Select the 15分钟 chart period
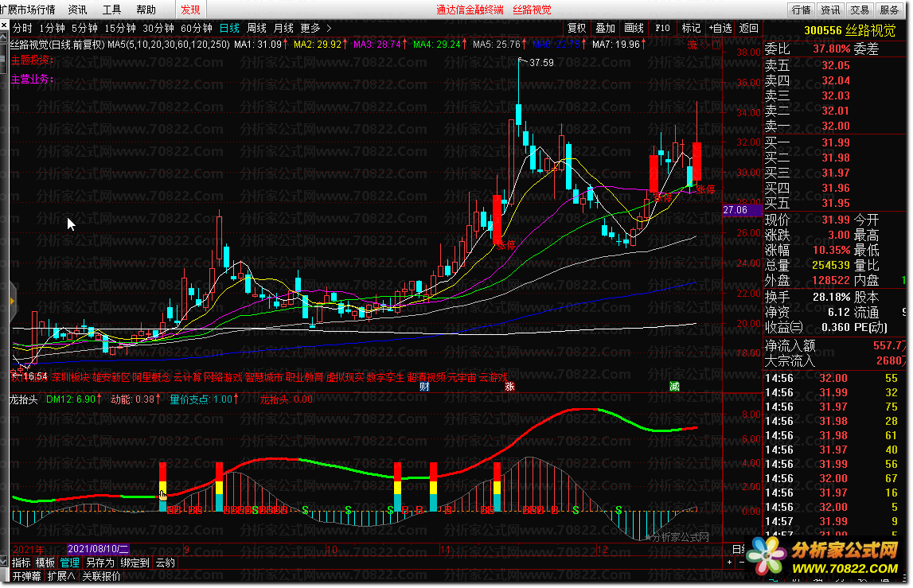Image resolution: width=913 pixels, height=588 pixels. click(120, 28)
